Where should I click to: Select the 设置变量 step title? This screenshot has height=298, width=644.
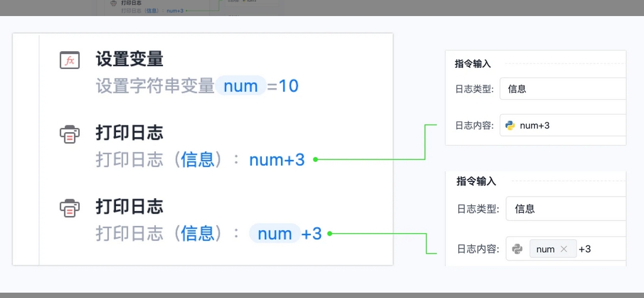coord(130,60)
